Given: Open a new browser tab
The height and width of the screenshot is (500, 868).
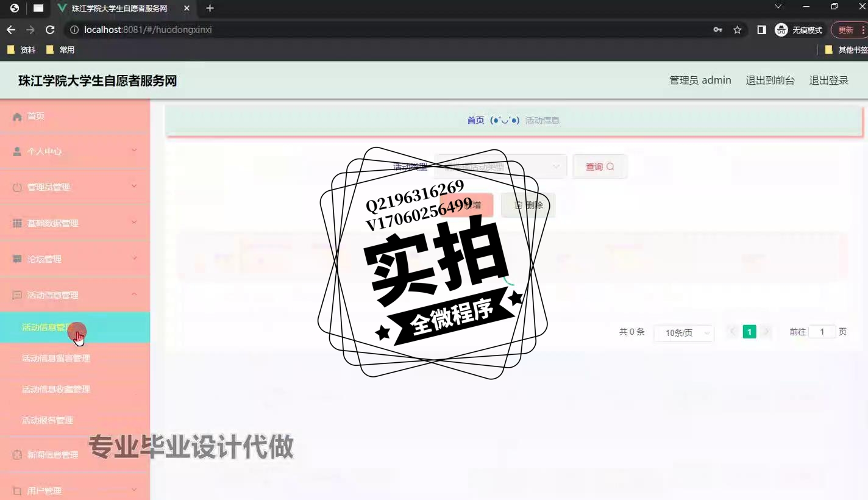Looking at the screenshot, I should coord(210,9).
